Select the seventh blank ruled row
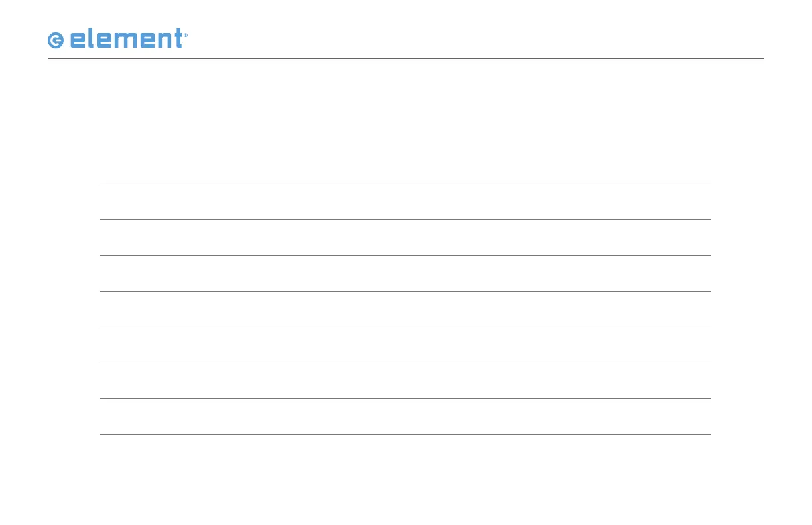The width and height of the screenshot is (812, 525). 405,417
